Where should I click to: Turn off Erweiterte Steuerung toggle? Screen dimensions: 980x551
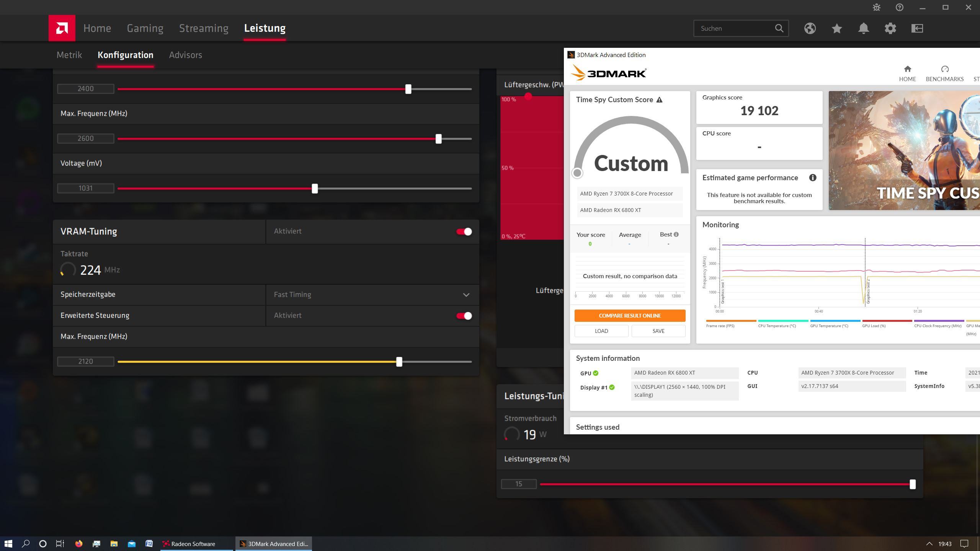point(464,316)
